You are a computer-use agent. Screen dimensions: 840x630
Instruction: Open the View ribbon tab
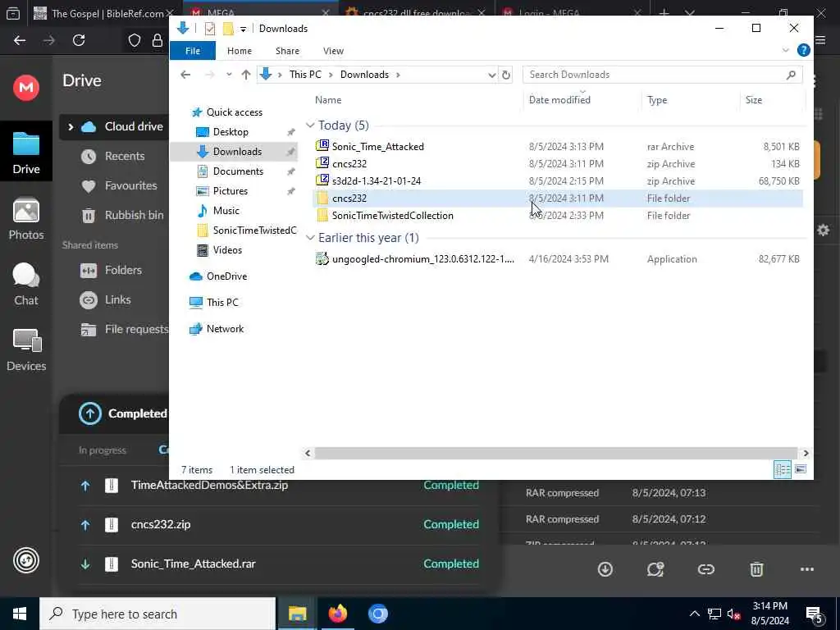tap(333, 51)
